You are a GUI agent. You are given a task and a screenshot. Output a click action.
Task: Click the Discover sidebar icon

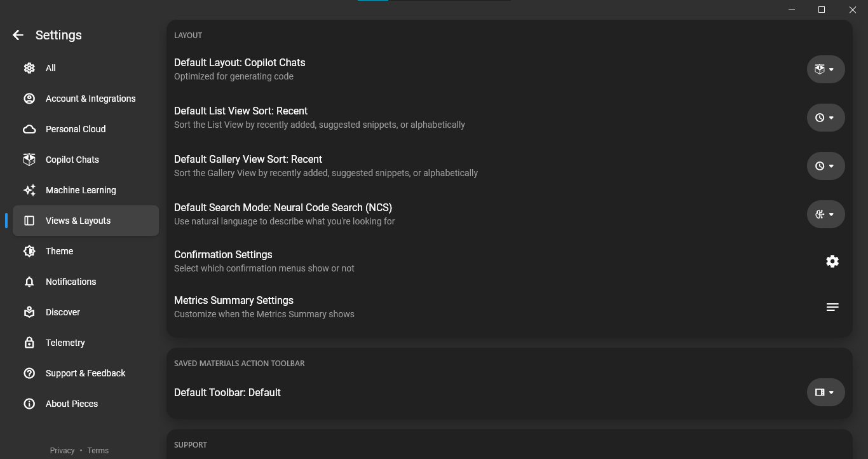coord(29,312)
